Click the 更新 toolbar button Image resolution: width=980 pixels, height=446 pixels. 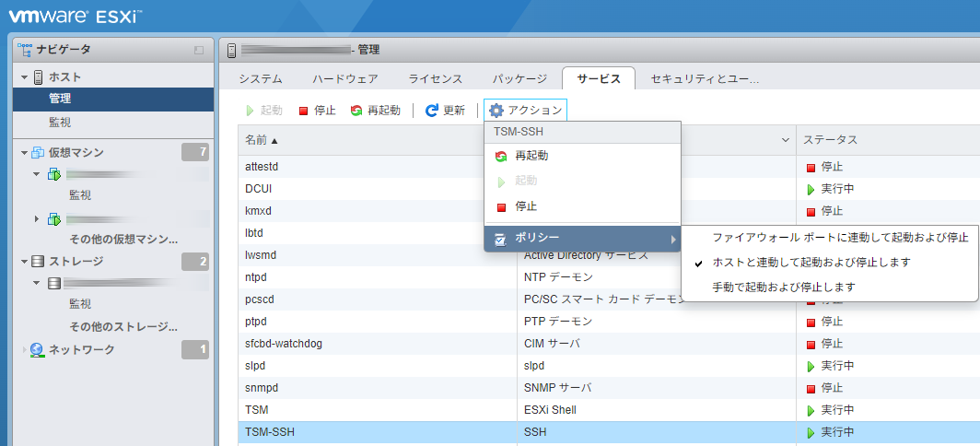point(445,111)
